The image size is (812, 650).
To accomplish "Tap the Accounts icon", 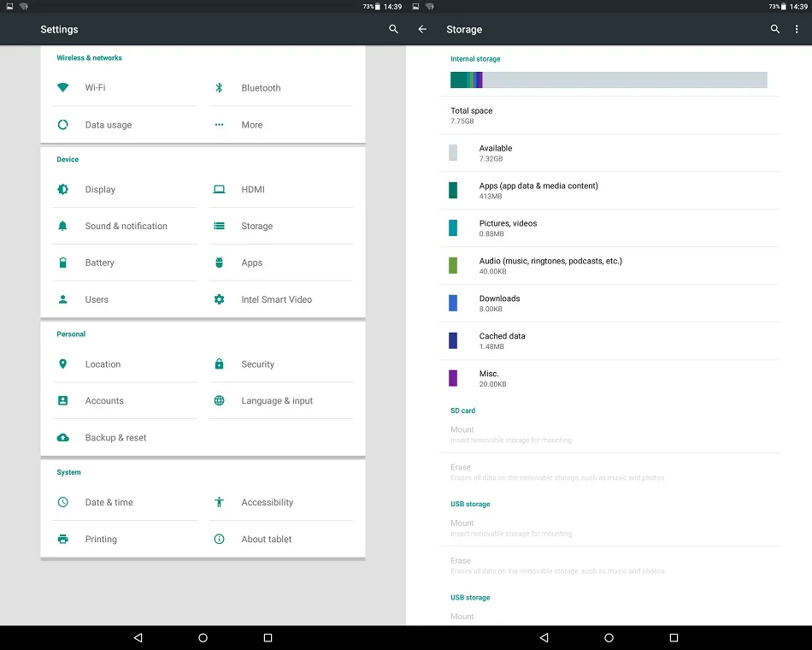I will (x=62, y=400).
